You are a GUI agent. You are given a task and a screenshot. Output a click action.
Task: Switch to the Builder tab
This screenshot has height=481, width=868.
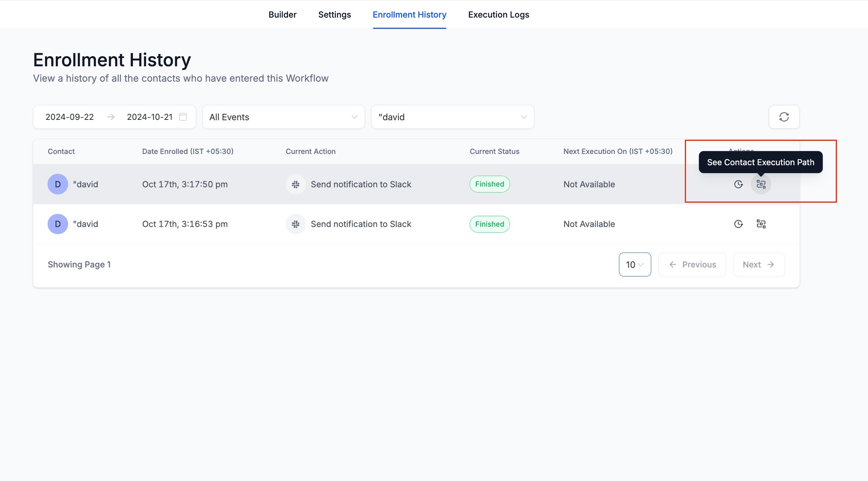(282, 15)
